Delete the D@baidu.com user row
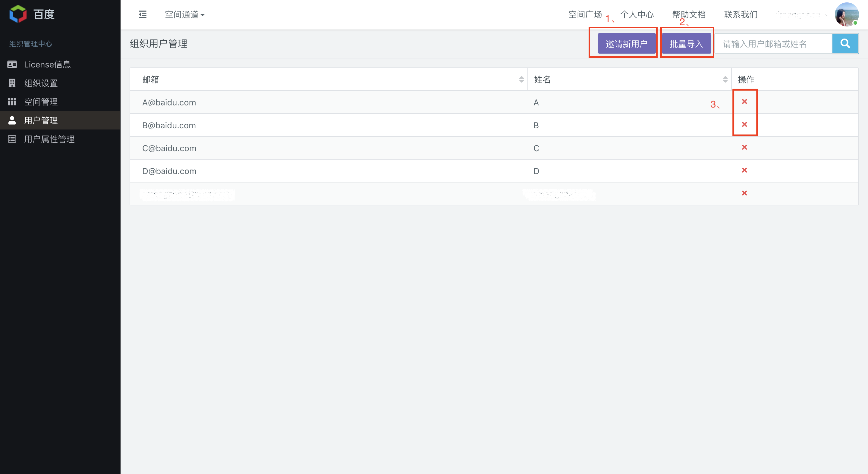Image resolution: width=868 pixels, height=474 pixels. coord(744,170)
